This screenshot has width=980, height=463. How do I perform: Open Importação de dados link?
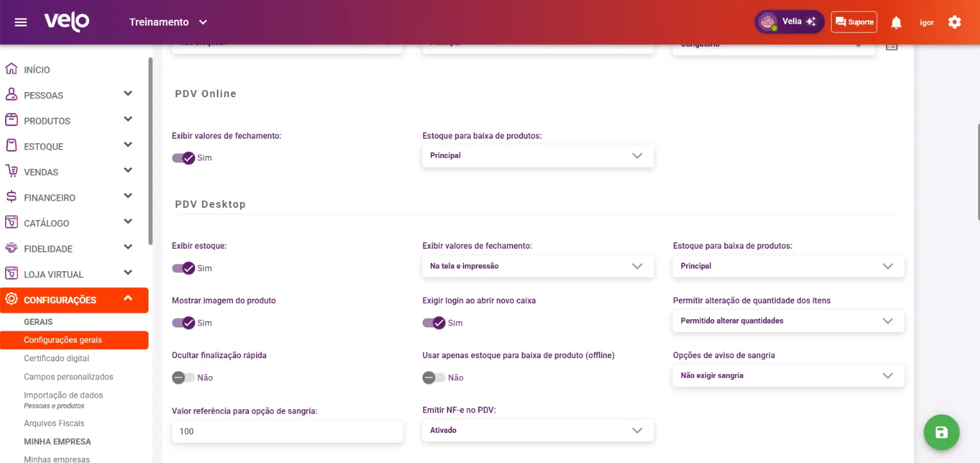click(x=63, y=395)
